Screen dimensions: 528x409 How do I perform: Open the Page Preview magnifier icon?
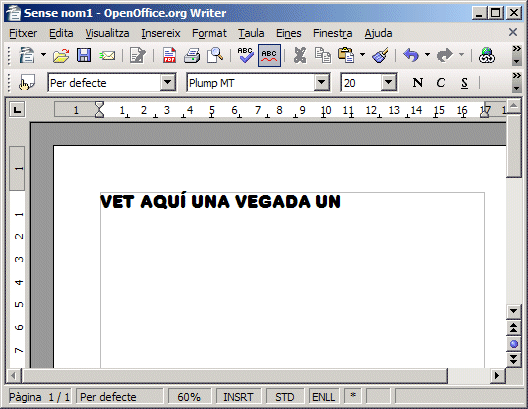coord(215,55)
